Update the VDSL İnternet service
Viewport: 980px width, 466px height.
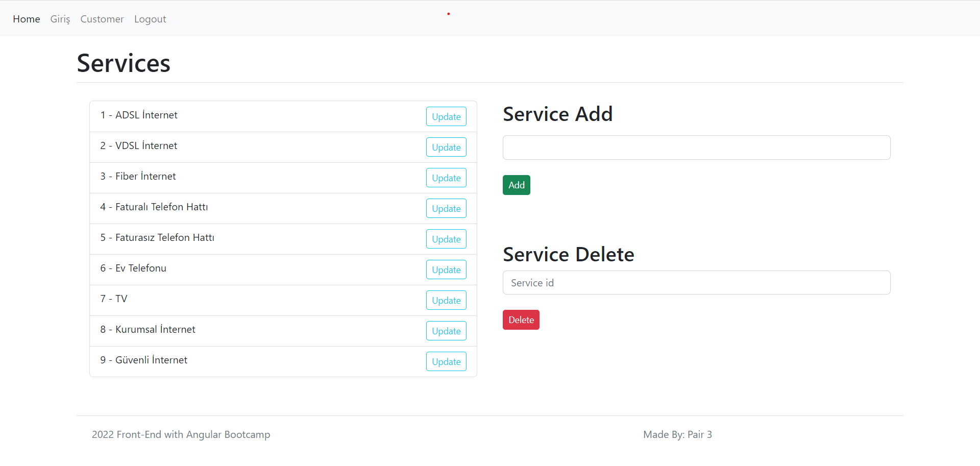click(446, 147)
